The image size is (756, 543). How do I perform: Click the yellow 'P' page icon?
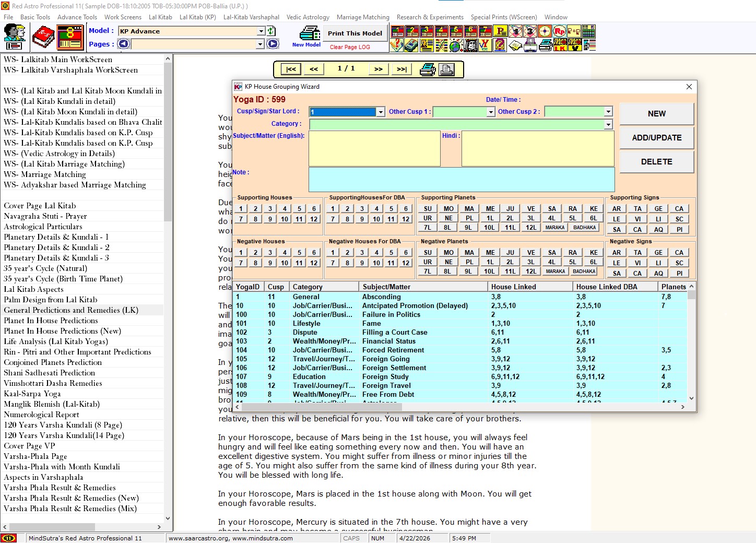[500, 31]
